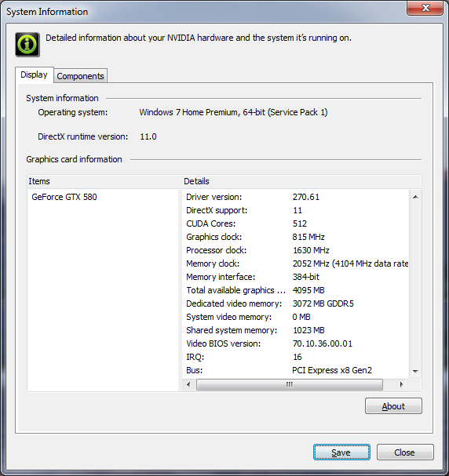Click the scroll up arrow in details list
This screenshot has height=476, width=449.
[415, 197]
